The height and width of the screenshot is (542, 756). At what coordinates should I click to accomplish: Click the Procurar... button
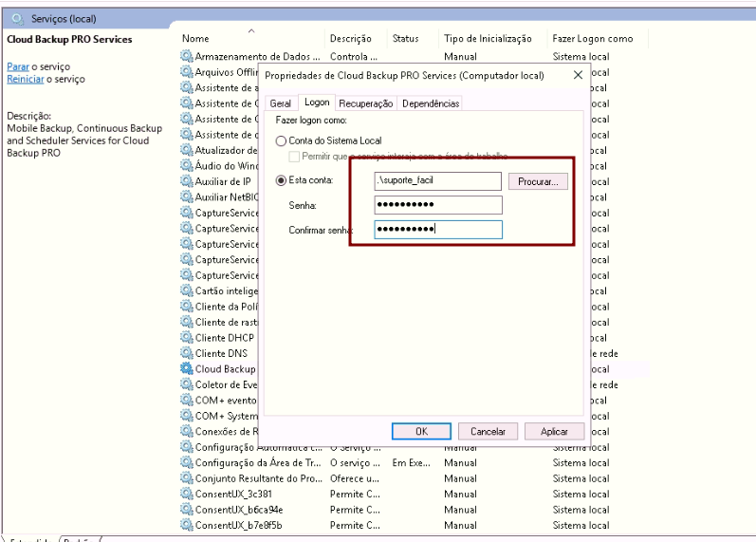coord(538,181)
